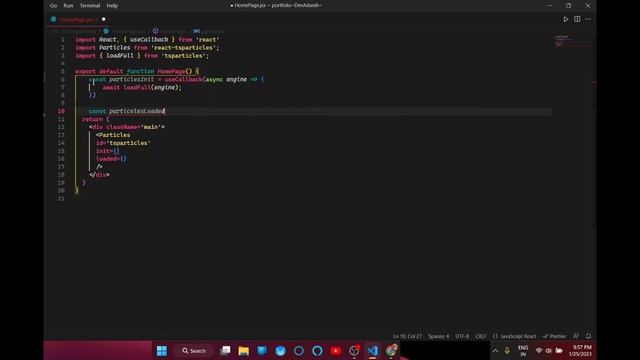
Task: Open Windows Start menu
Action: (162, 351)
